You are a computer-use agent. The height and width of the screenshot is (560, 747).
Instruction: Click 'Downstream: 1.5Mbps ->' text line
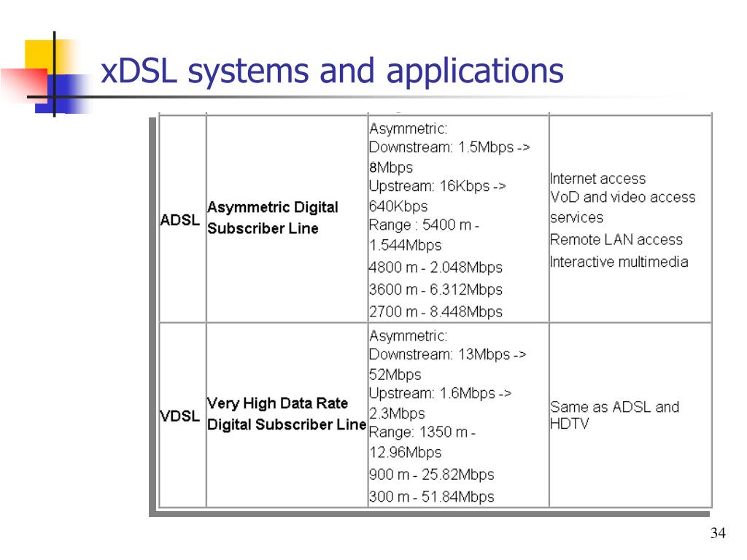449,147
